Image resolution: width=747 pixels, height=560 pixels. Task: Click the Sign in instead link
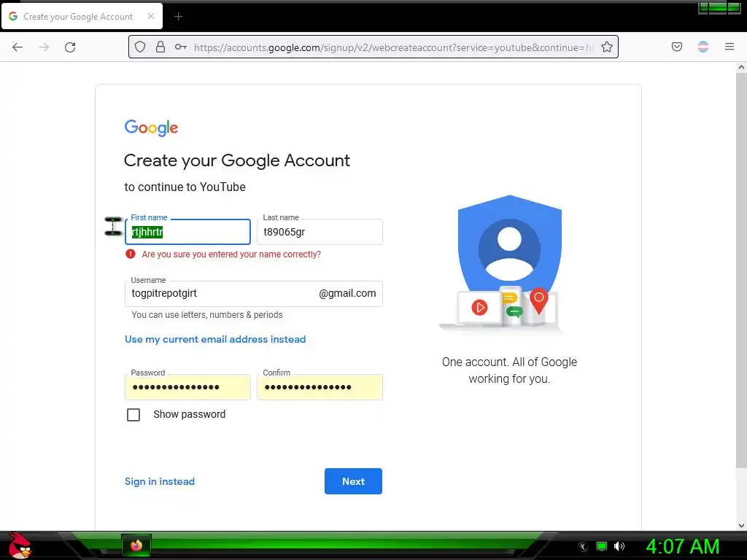160,481
